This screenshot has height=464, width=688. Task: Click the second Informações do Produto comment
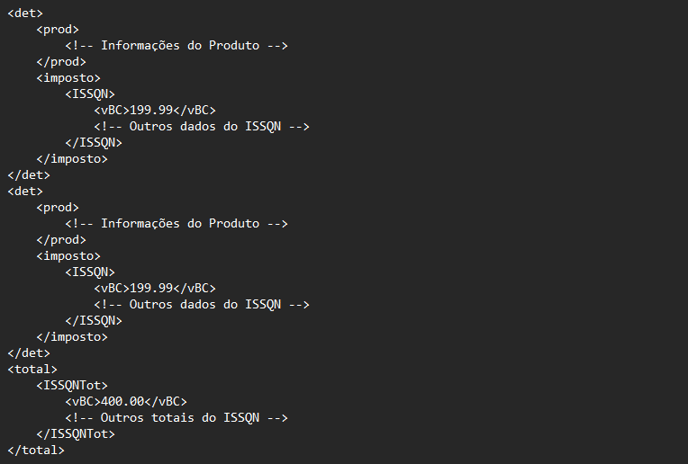176,223
